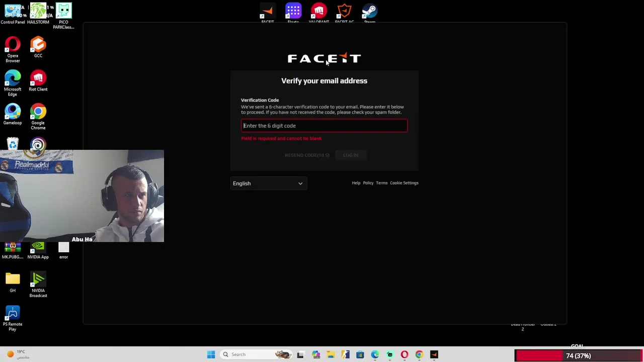Launch the Elgato desktop shortcut
The height and width of the screenshot is (362, 644).
coord(293,13)
